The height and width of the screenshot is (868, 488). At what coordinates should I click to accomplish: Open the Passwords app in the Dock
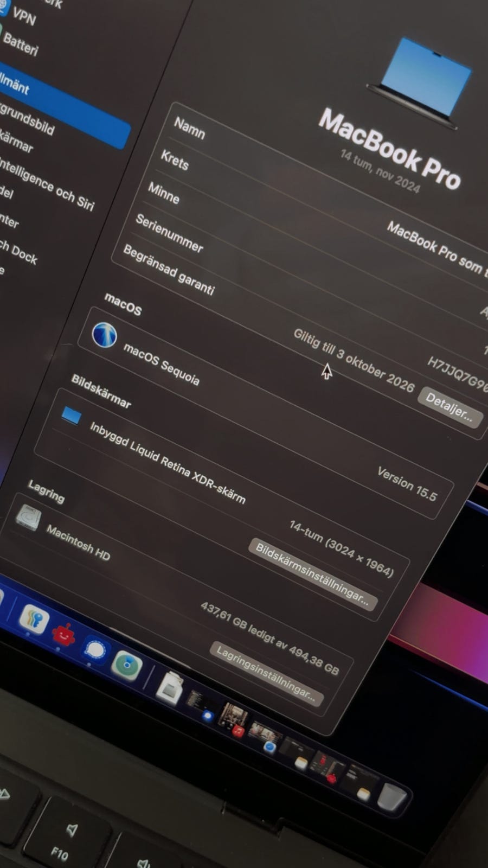[34, 620]
